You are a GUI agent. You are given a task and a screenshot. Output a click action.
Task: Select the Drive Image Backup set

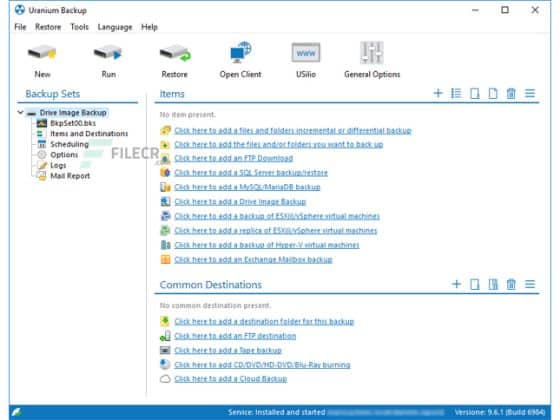click(x=73, y=113)
